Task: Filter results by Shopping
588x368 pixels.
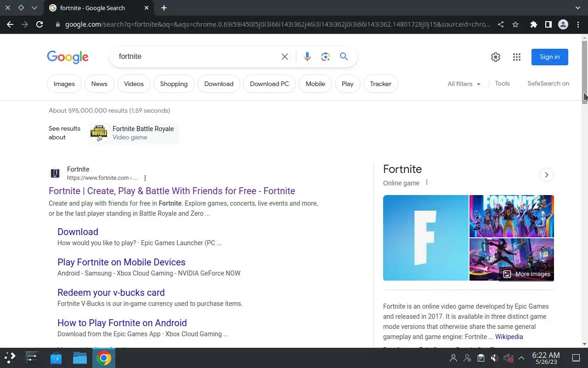Action: pos(174,84)
